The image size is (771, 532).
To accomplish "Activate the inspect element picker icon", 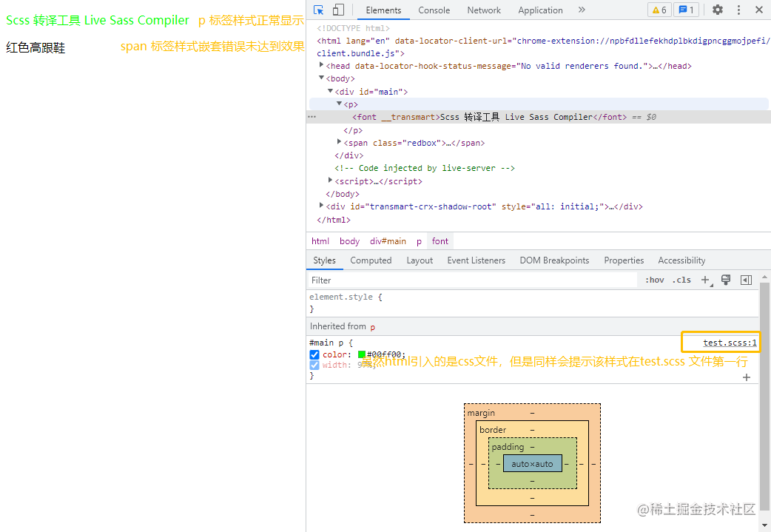I will [x=319, y=10].
